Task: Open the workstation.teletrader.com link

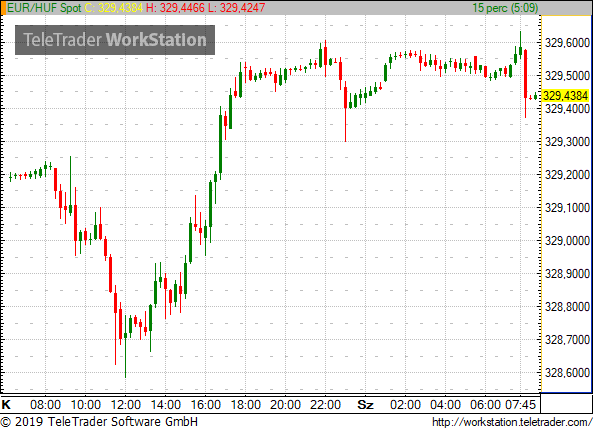Action: click(x=512, y=422)
